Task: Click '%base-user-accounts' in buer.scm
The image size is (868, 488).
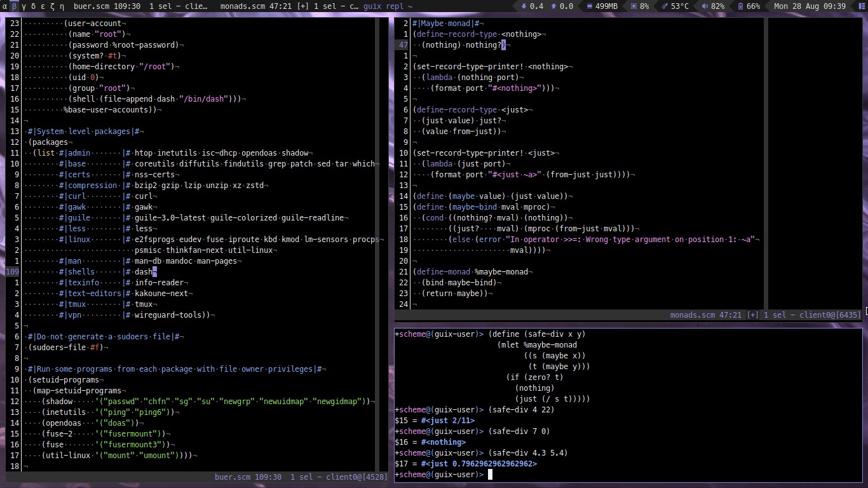Action: 107,110
